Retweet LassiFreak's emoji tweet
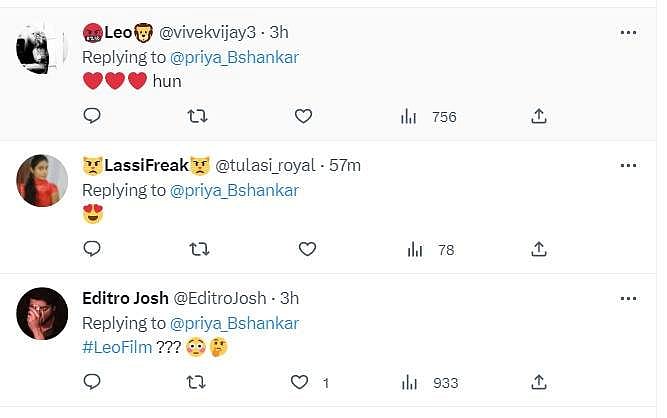 (x=197, y=249)
